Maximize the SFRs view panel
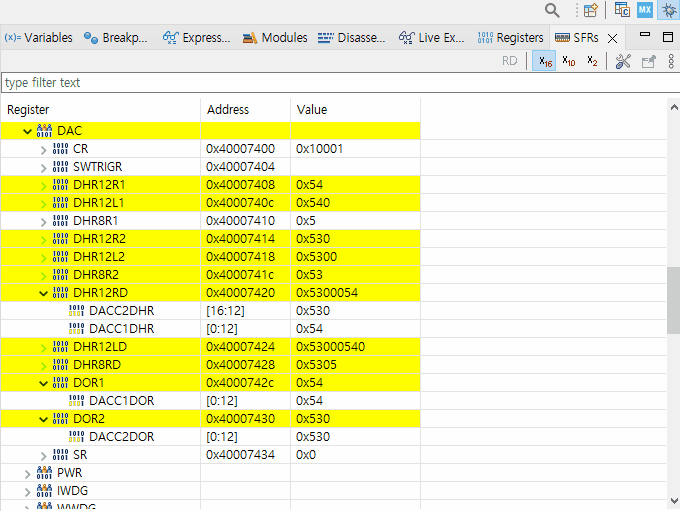The height and width of the screenshot is (511, 680). [x=668, y=37]
